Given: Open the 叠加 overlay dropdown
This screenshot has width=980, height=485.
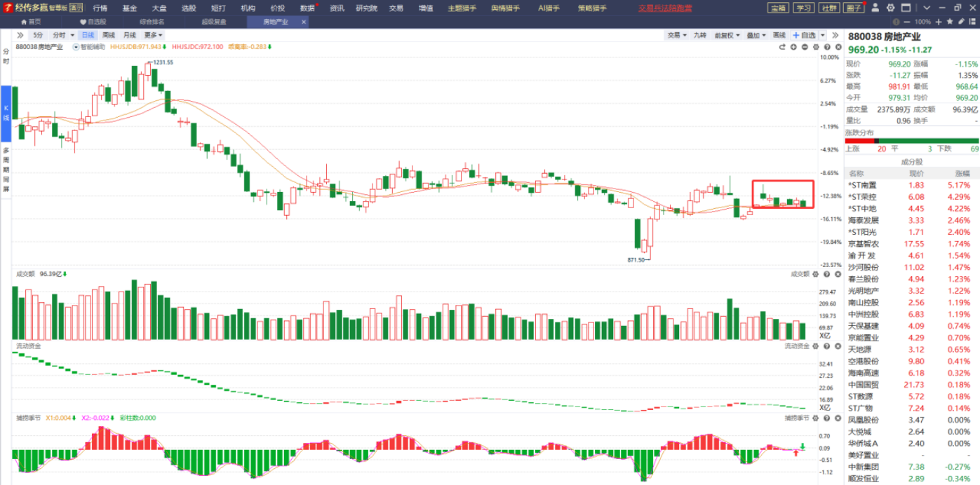Looking at the screenshot, I should 756,35.
